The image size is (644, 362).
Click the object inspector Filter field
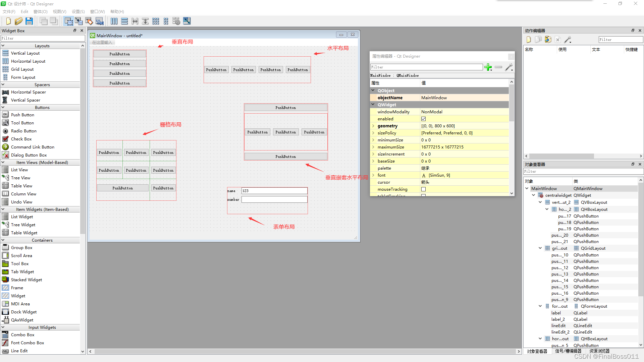point(583,171)
